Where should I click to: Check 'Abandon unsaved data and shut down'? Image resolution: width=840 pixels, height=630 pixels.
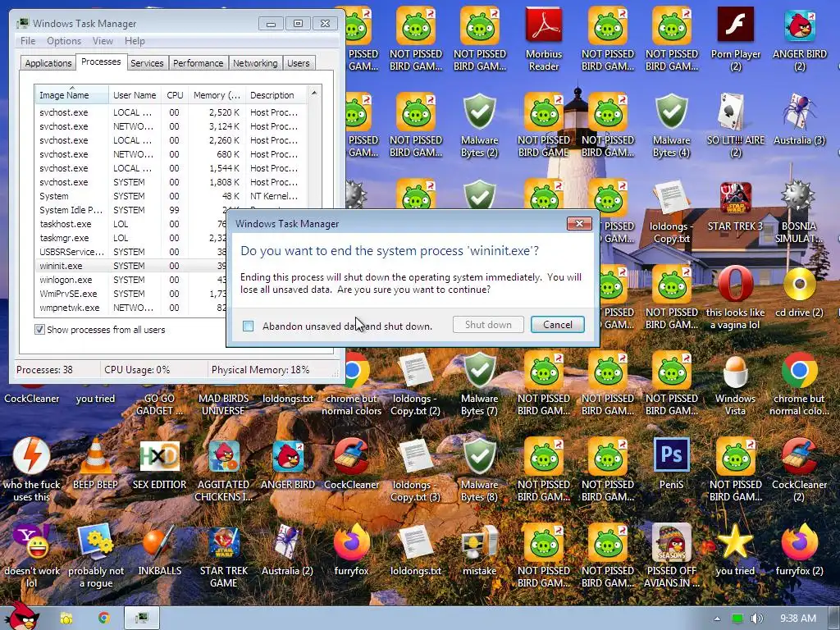click(x=248, y=326)
